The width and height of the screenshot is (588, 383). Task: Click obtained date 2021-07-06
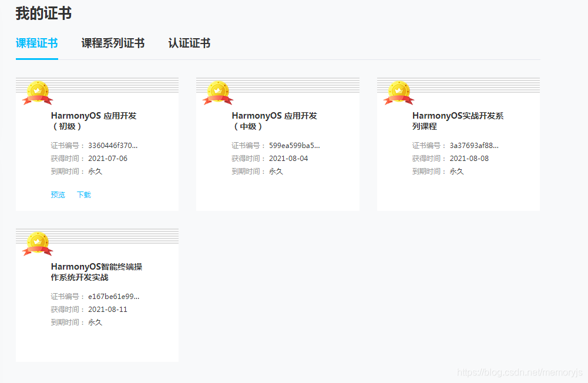(107, 159)
